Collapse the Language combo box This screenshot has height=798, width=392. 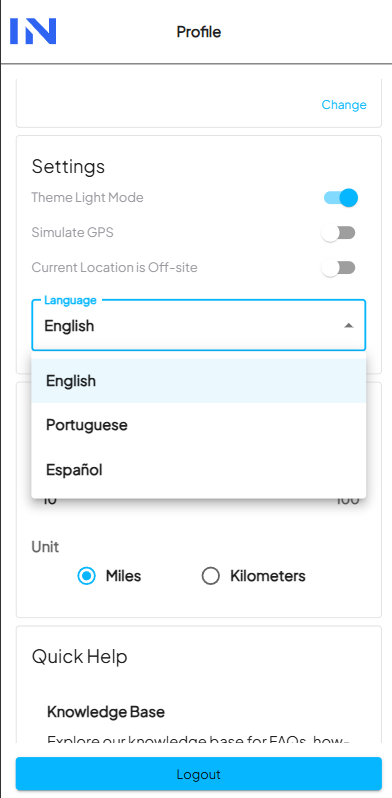click(x=199, y=325)
